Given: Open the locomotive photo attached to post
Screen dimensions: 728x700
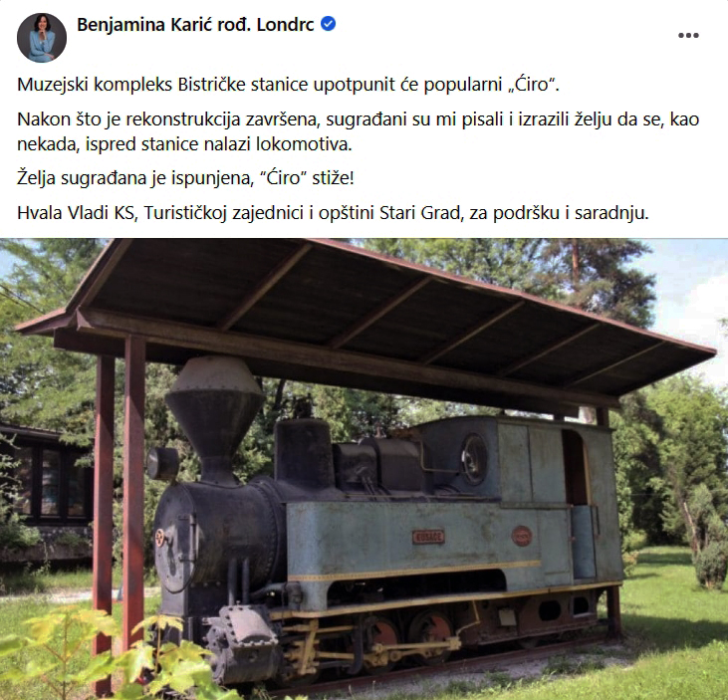Looking at the screenshot, I should click(x=364, y=469).
